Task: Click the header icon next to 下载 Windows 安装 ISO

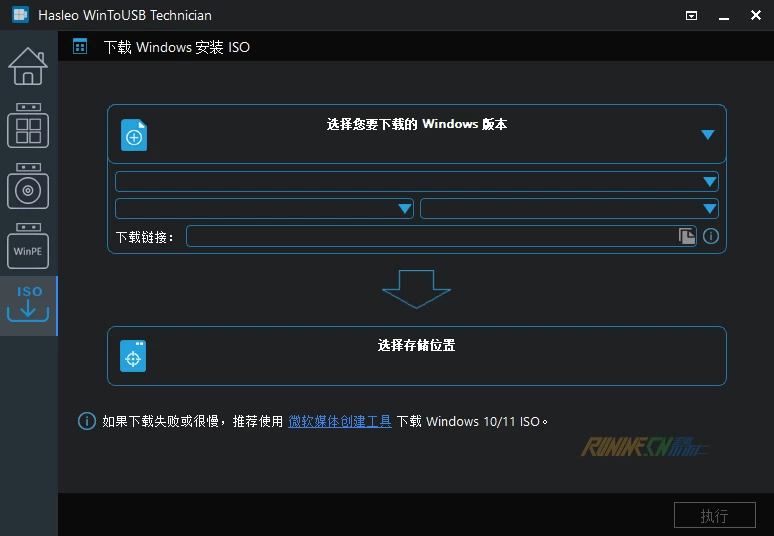Action: point(80,46)
